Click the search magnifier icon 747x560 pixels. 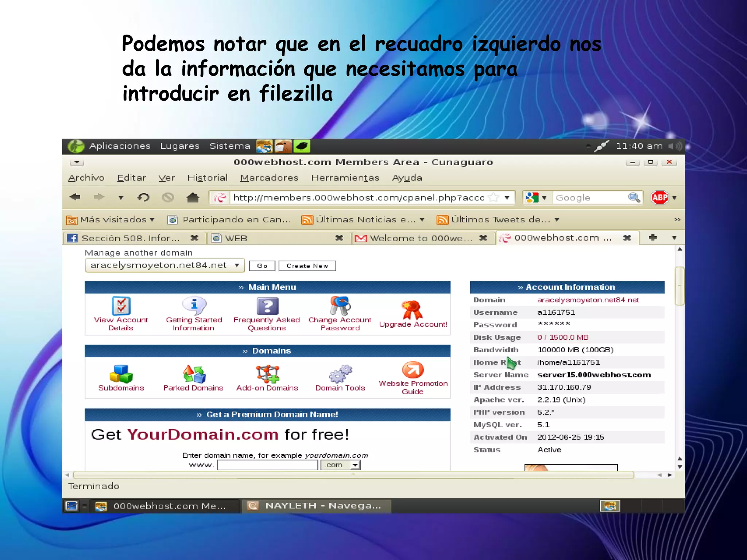click(634, 198)
